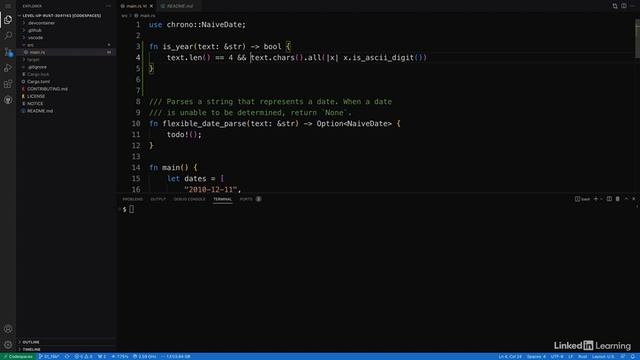Change file encoding UTF-8
Viewport: 640px width, 360px height.
[x=557, y=357]
